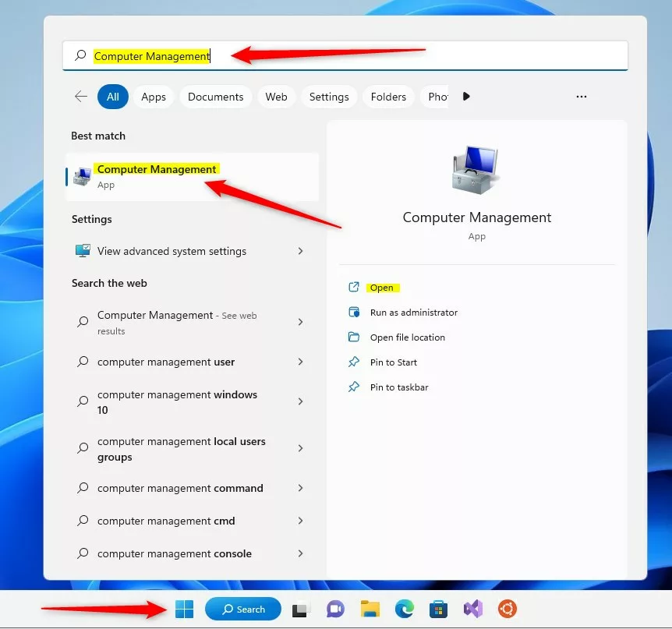Expand 'See web results' chevron
Screen dimensions: 672x629
tap(300, 322)
